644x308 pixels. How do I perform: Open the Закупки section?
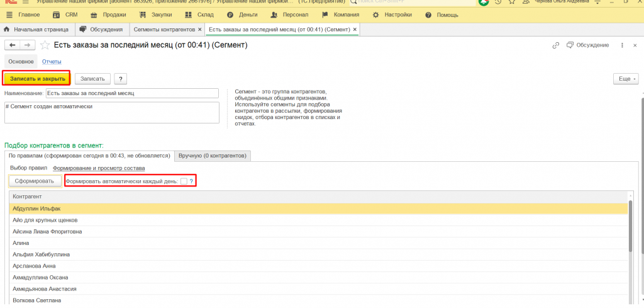156,15
